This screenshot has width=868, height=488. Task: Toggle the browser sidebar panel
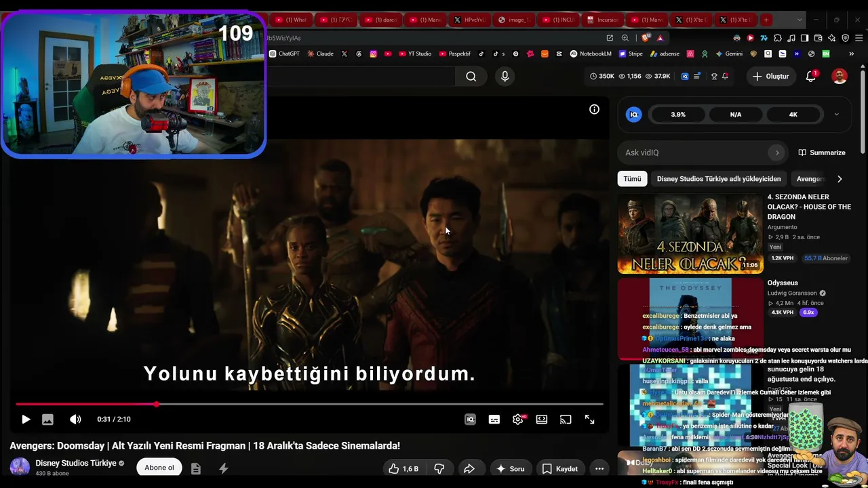805,38
